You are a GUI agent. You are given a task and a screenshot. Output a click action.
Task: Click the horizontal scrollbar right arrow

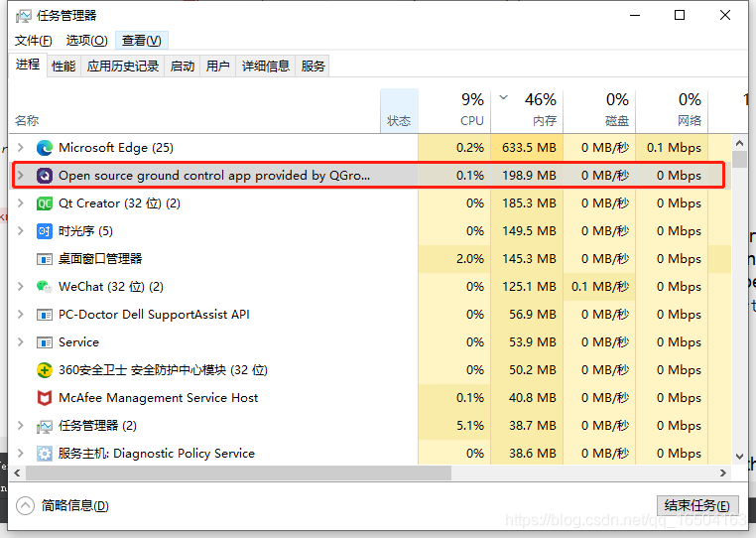click(x=722, y=472)
